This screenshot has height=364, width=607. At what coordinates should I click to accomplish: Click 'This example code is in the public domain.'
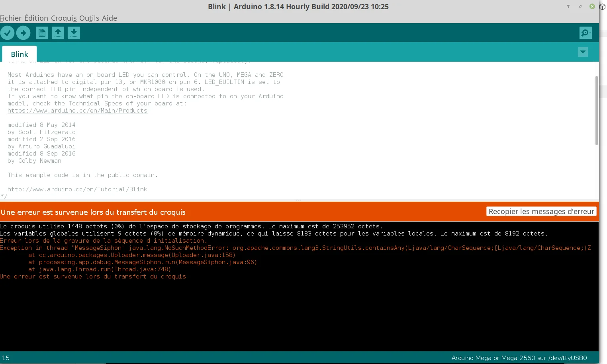tap(82, 175)
